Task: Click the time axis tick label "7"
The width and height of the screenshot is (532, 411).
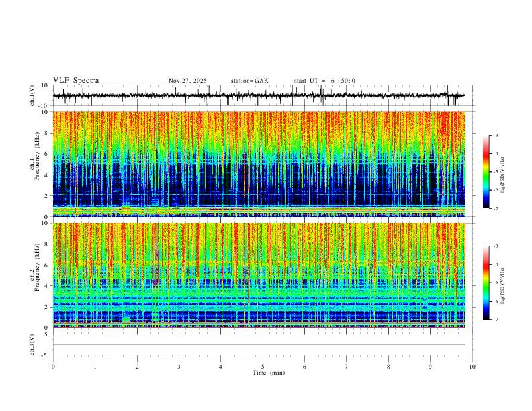Action: point(347,367)
